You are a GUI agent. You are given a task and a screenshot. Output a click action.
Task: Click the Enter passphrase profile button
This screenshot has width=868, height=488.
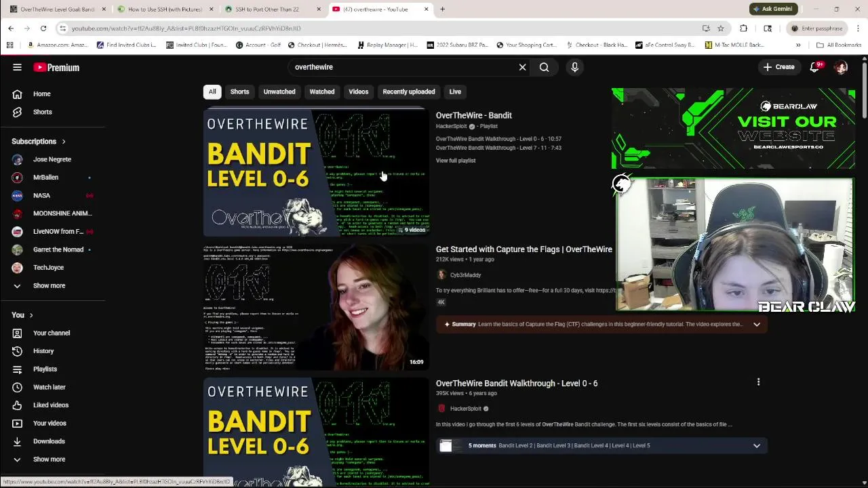[x=817, y=28]
